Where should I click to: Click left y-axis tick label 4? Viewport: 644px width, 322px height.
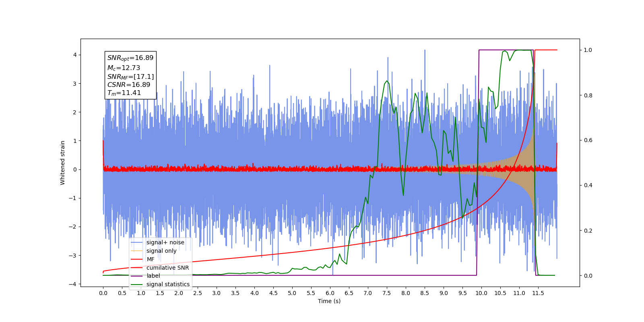pos(74,55)
